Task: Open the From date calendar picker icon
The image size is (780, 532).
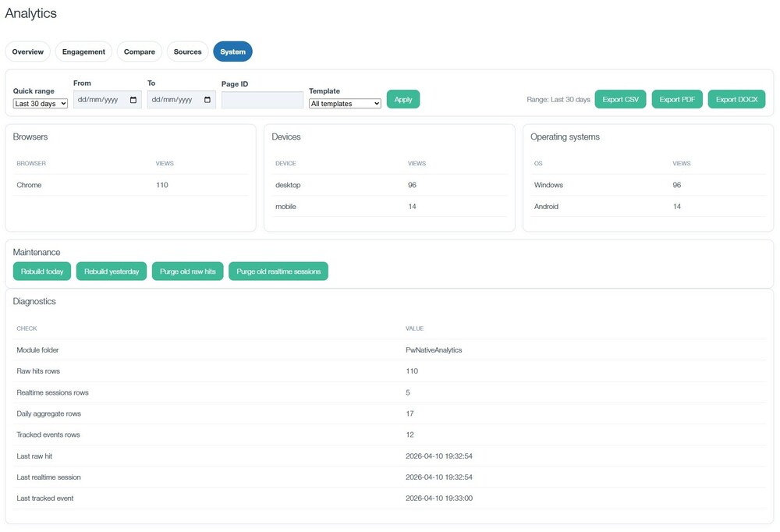Action: click(x=133, y=100)
